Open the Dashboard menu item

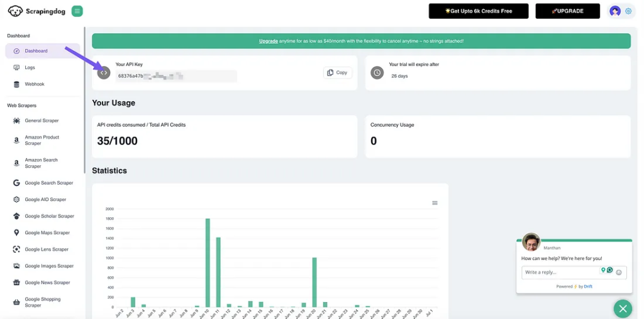point(43,51)
